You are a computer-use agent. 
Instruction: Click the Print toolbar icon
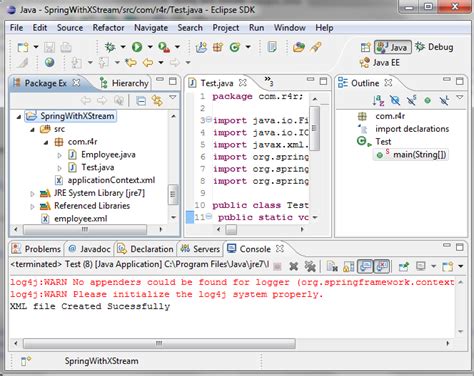tap(66, 47)
